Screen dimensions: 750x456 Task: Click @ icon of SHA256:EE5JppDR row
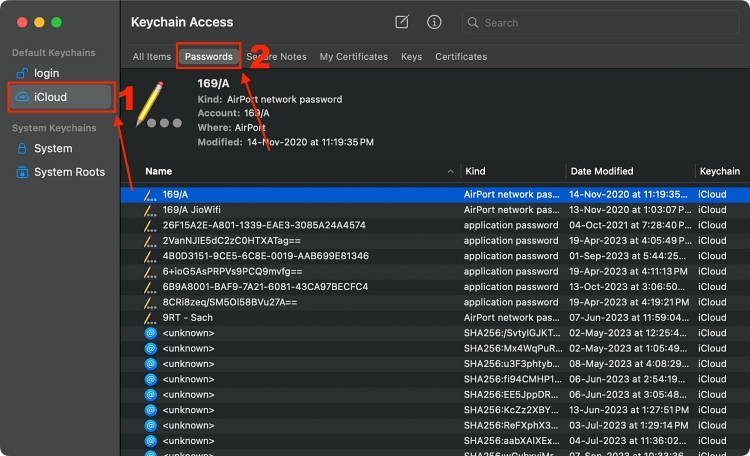pos(151,395)
